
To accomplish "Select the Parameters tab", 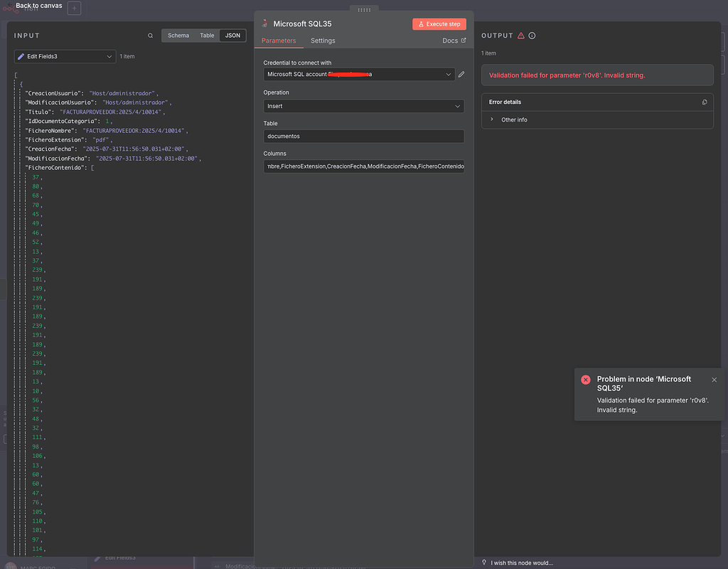I will (x=279, y=41).
